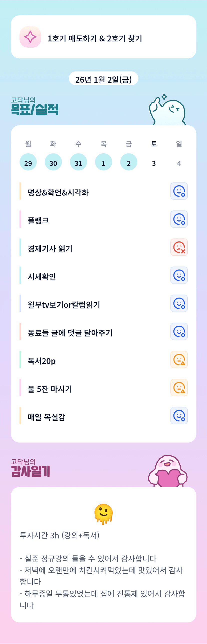Click the pink sparkle goal icon
Viewport: 207px width, 644px height.
tap(30, 37)
